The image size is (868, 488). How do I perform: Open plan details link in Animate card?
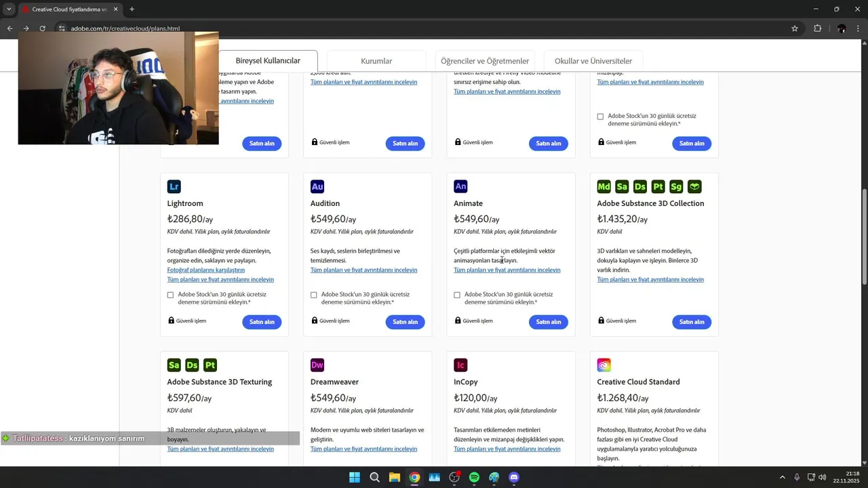pyautogui.click(x=507, y=270)
